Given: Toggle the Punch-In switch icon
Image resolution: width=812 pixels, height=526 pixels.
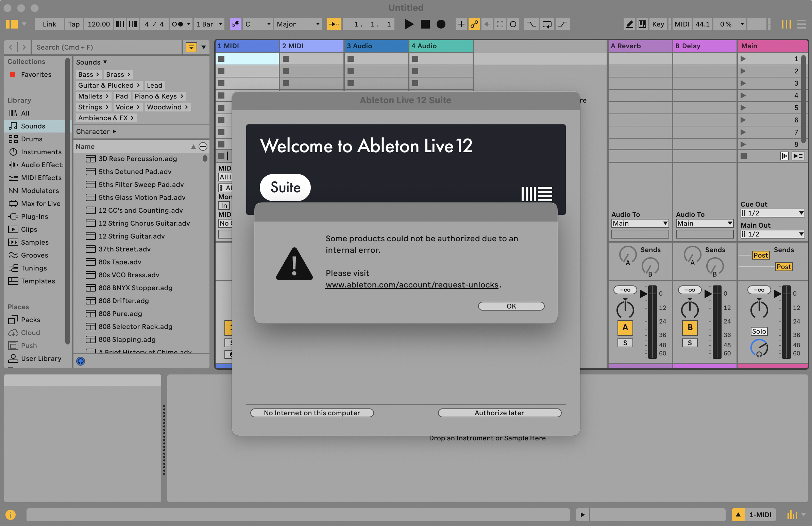Looking at the screenshot, I should [x=531, y=24].
